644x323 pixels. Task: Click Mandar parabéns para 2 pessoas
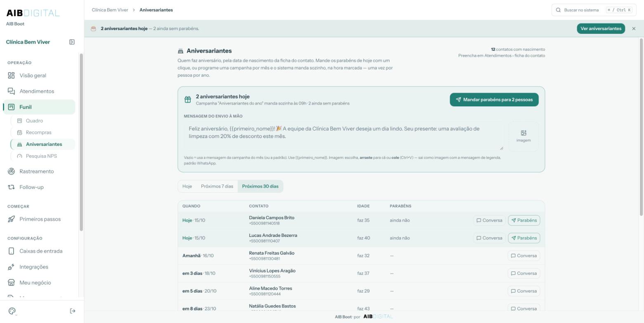point(494,100)
